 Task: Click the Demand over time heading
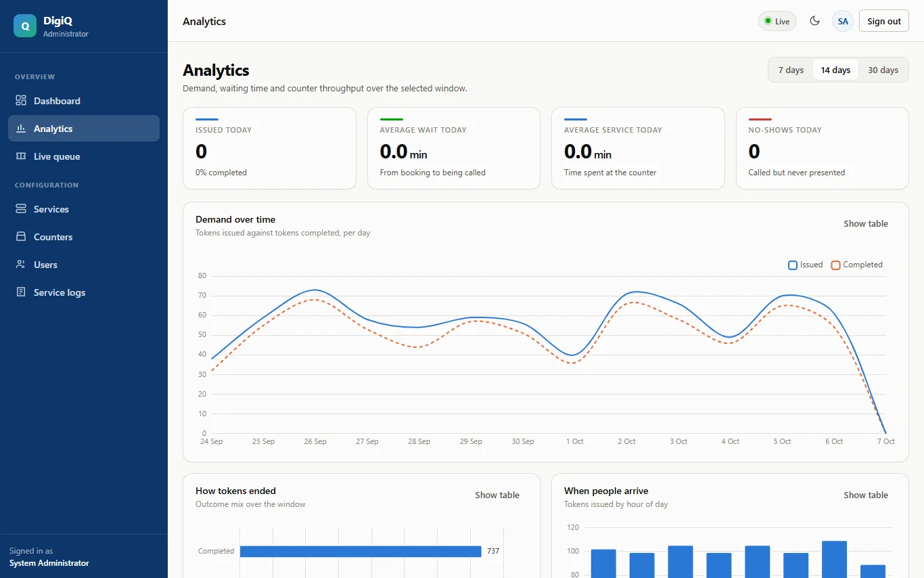tap(235, 219)
